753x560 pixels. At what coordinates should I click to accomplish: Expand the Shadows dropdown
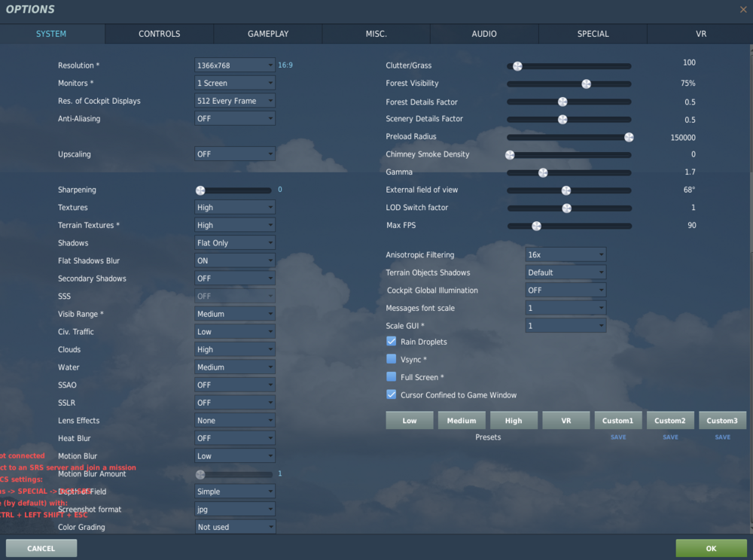[x=235, y=243]
